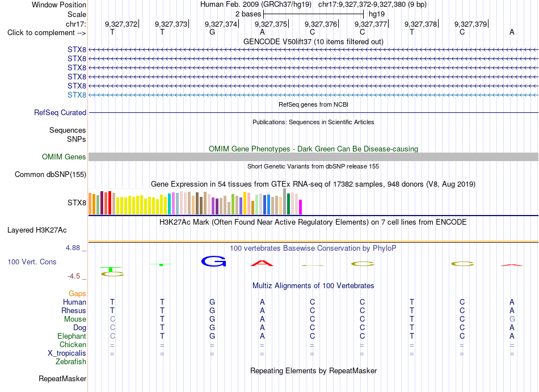The height and width of the screenshot is (392, 539).
Task: Click the large blue G in PhyloP logo
Action: [x=213, y=262]
